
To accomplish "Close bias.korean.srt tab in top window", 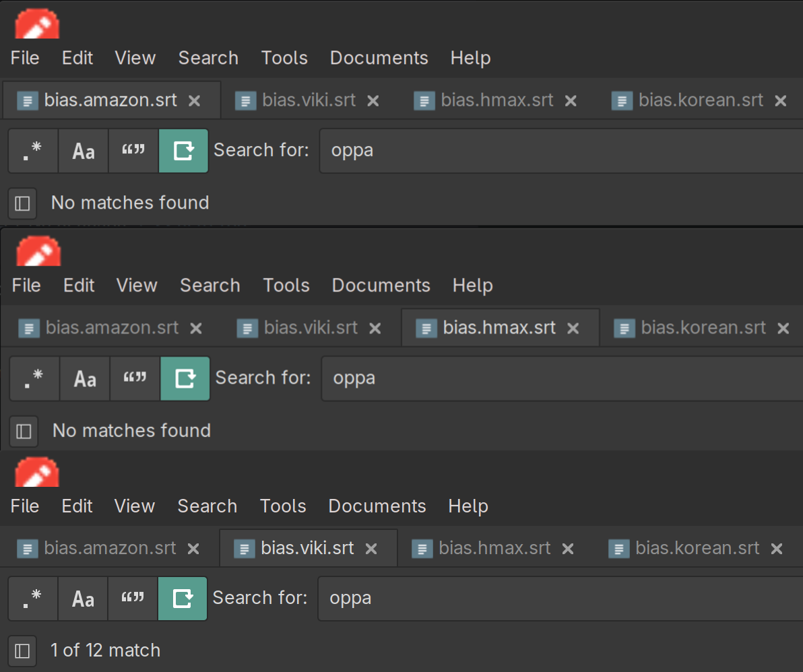I will 781,101.
